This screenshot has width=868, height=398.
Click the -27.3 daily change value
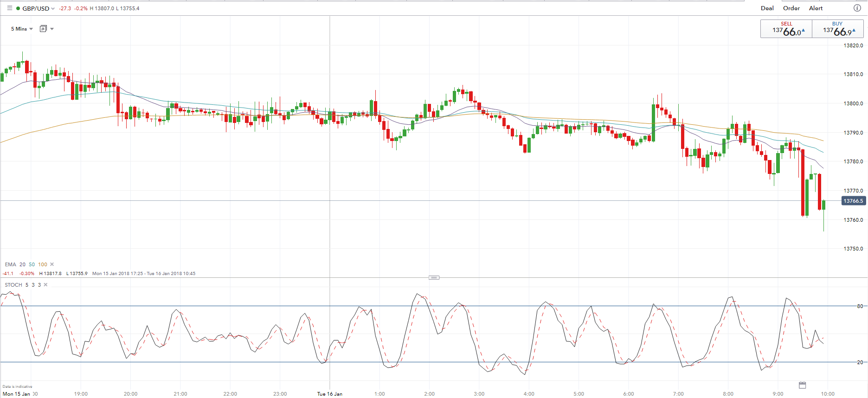coord(65,8)
